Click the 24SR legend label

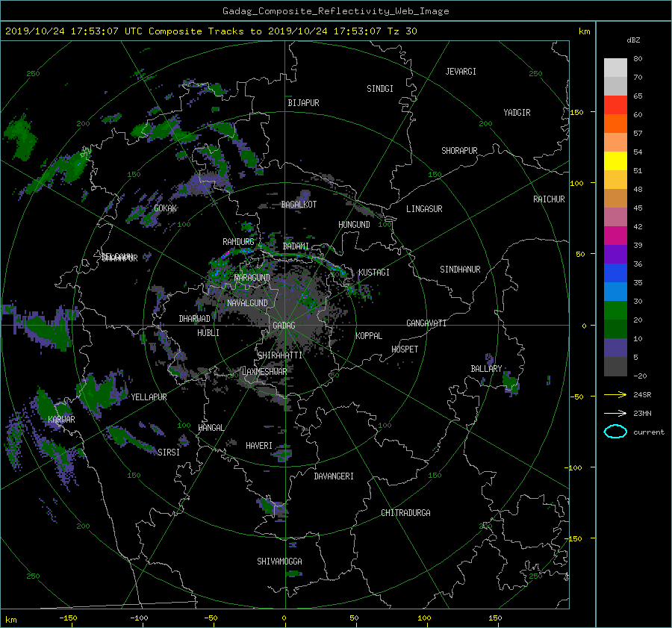642,395
